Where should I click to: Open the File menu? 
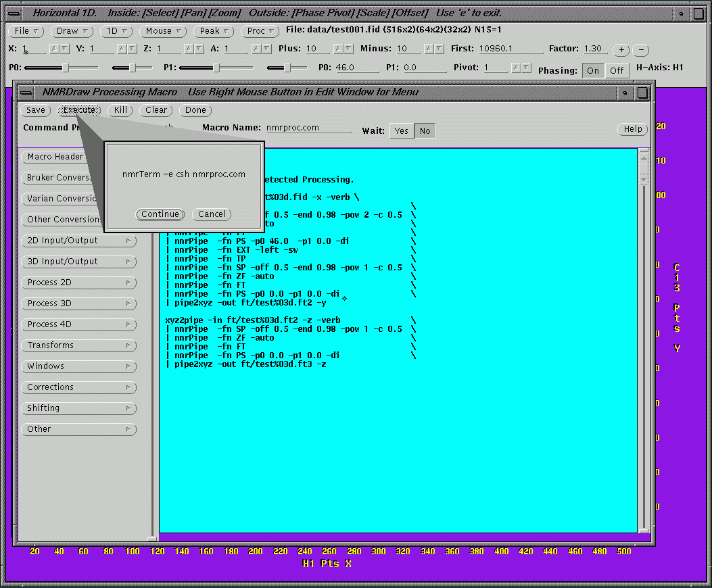click(26, 31)
